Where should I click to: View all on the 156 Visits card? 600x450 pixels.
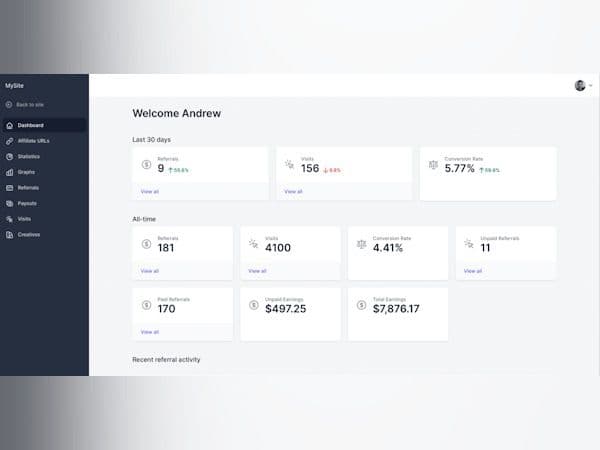pyautogui.click(x=293, y=192)
